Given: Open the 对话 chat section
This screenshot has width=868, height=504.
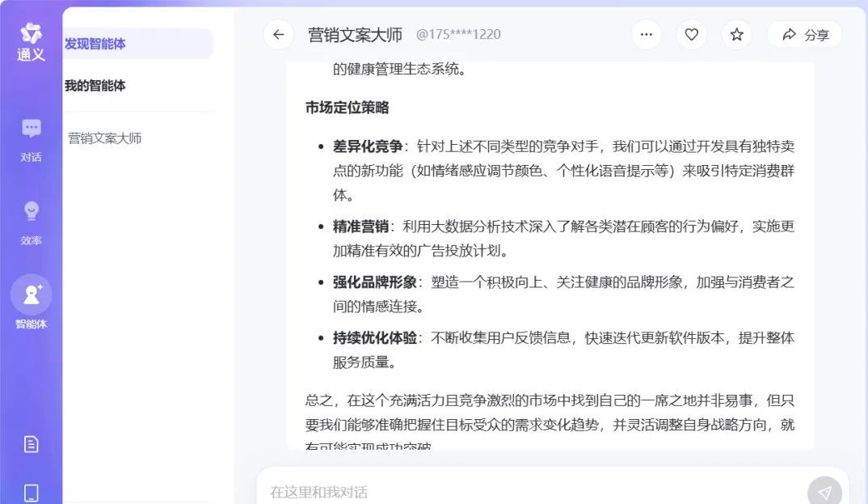Looking at the screenshot, I should click(31, 141).
